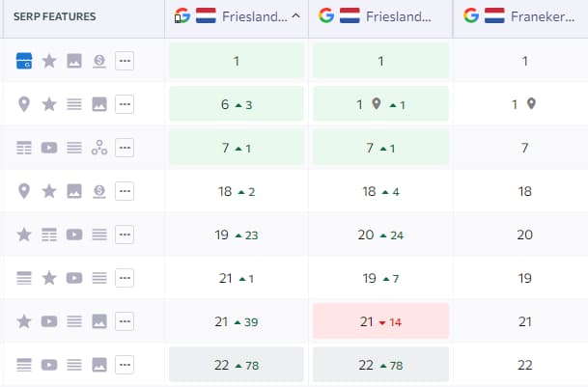Click the mobile Google icon in the first column header
Screen dimensions: 588x387
(x=180, y=16)
